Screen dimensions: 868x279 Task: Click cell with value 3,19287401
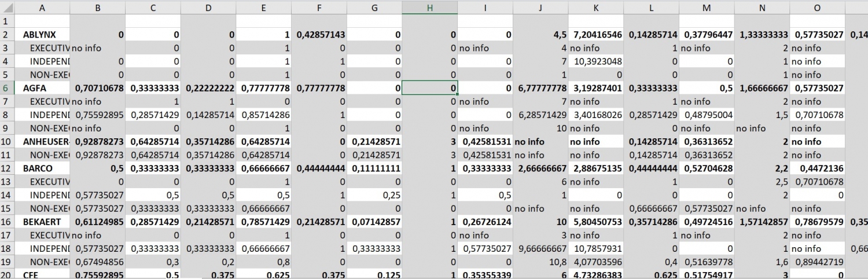click(x=596, y=88)
